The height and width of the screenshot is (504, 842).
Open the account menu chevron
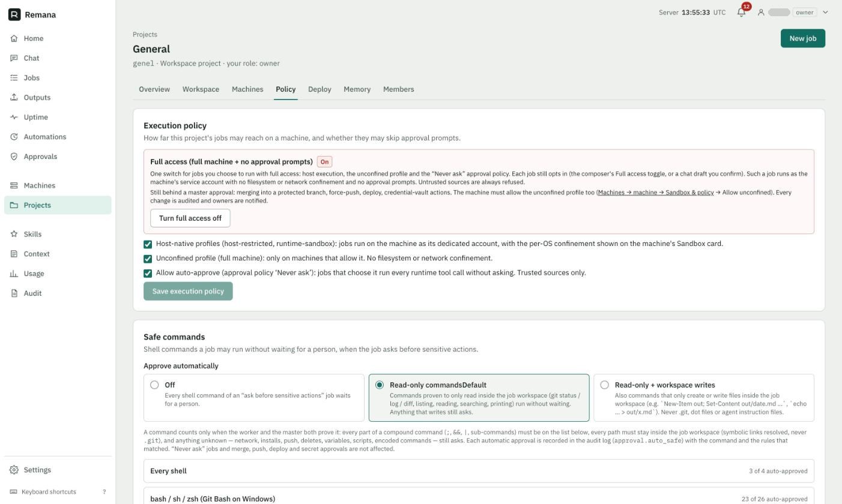coord(825,12)
